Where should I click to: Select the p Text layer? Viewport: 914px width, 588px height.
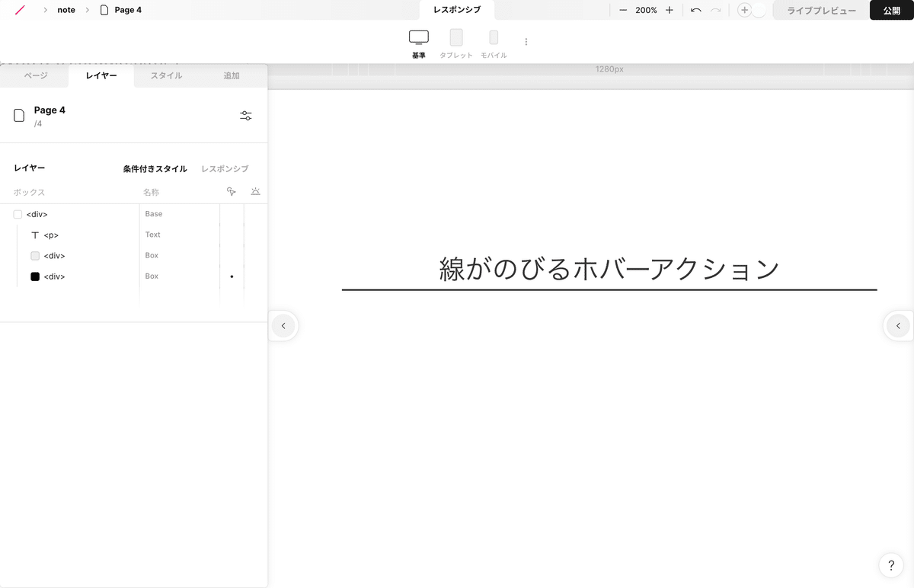(x=133, y=235)
